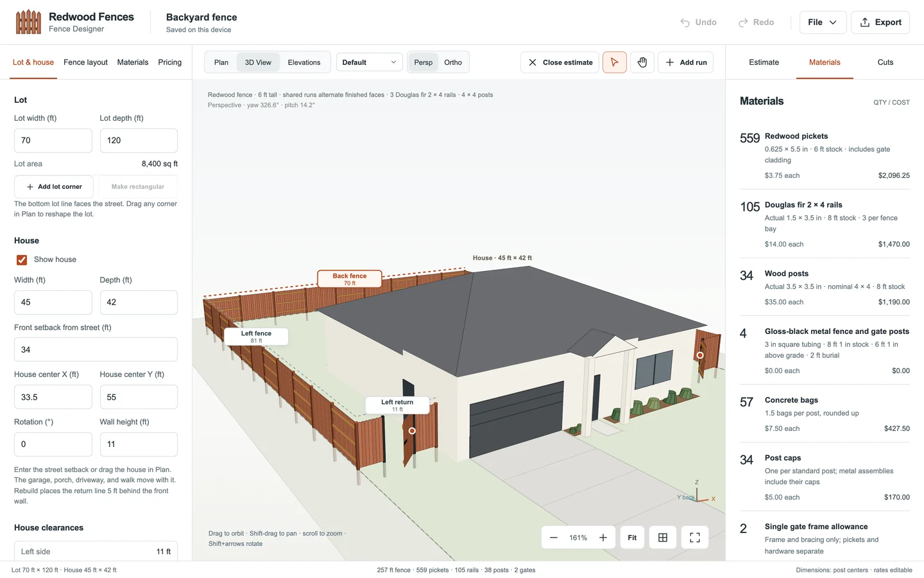The height and width of the screenshot is (578, 924).
Task: Open the Cuts tab
Action: point(886,62)
